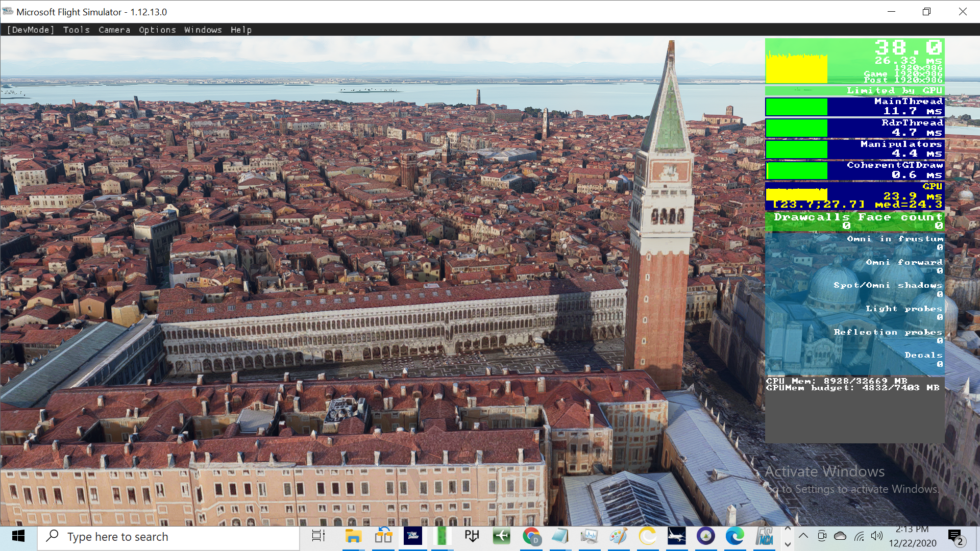Open File Explorer from taskbar

point(353,536)
